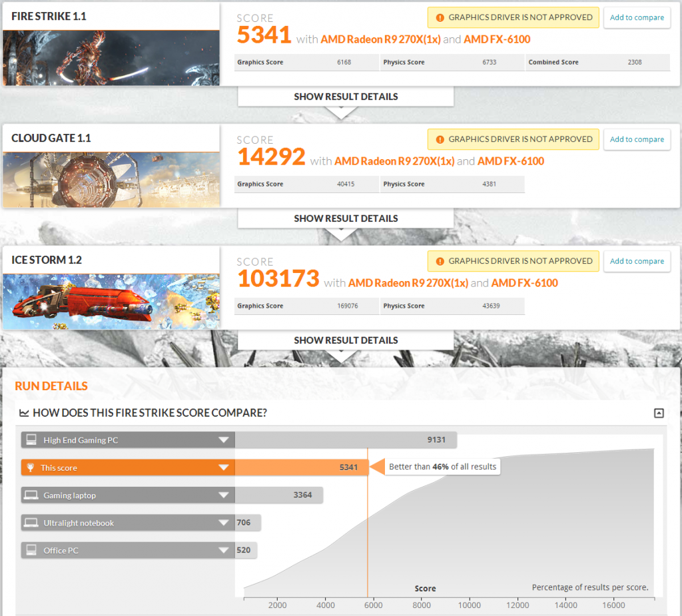Open AMD Radeon R9 270X link in Ice Storm
The height and width of the screenshot is (616, 682).
click(x=408, y=283)
